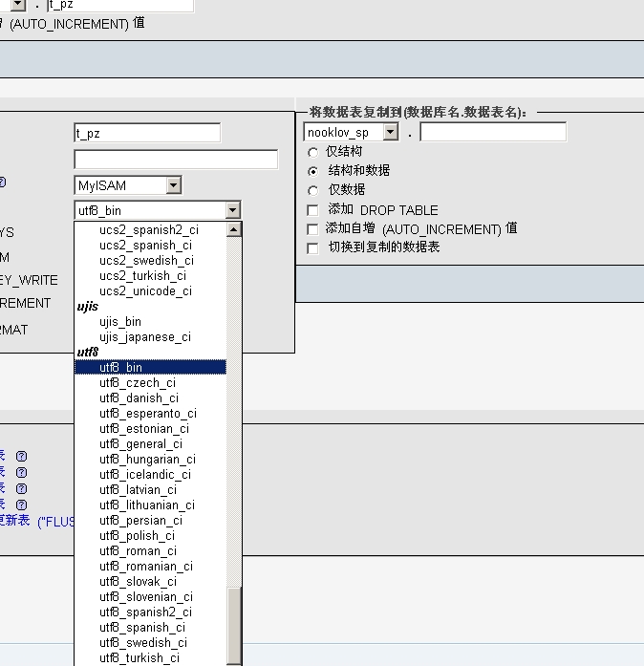
Task: Focus the copy-to table name field
Action: 492,133
